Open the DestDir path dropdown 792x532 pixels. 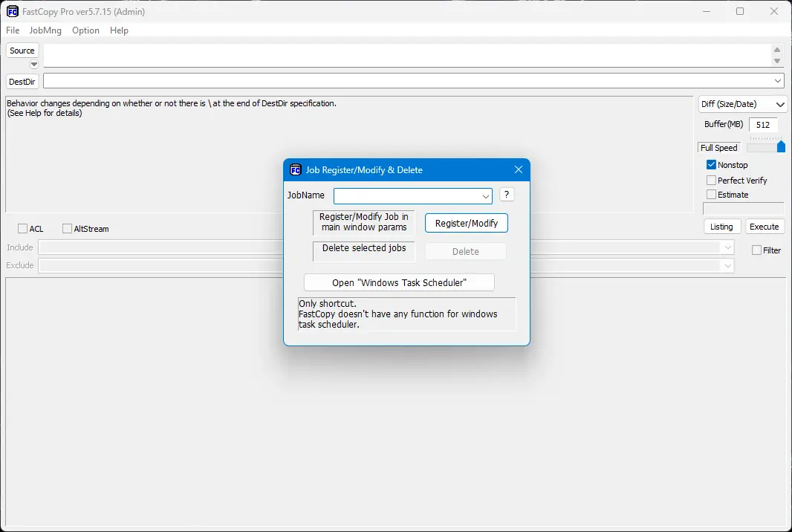click(x=777, y=81)
